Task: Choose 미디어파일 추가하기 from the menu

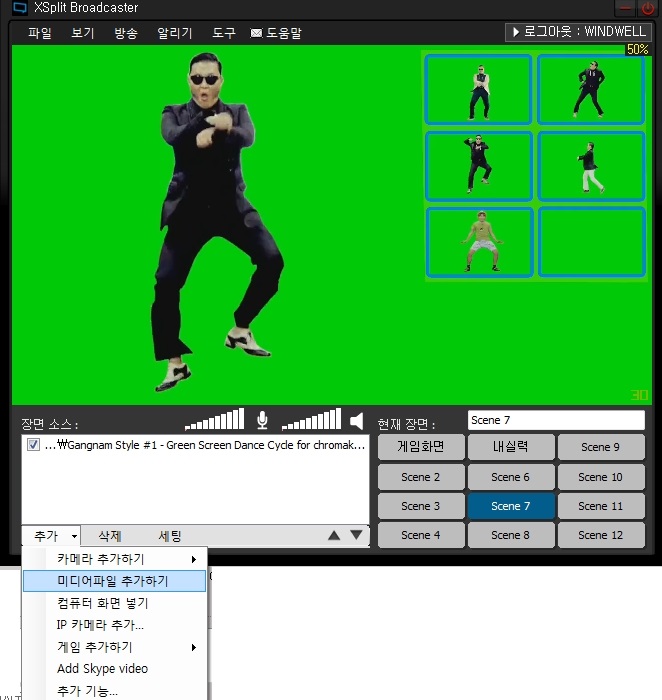Action: (114, 581)
